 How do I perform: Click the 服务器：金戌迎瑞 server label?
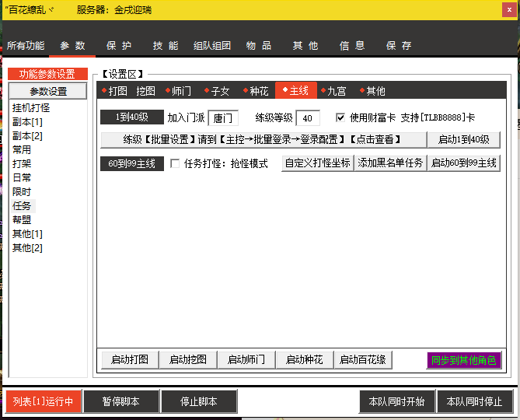tap(114, 10)
